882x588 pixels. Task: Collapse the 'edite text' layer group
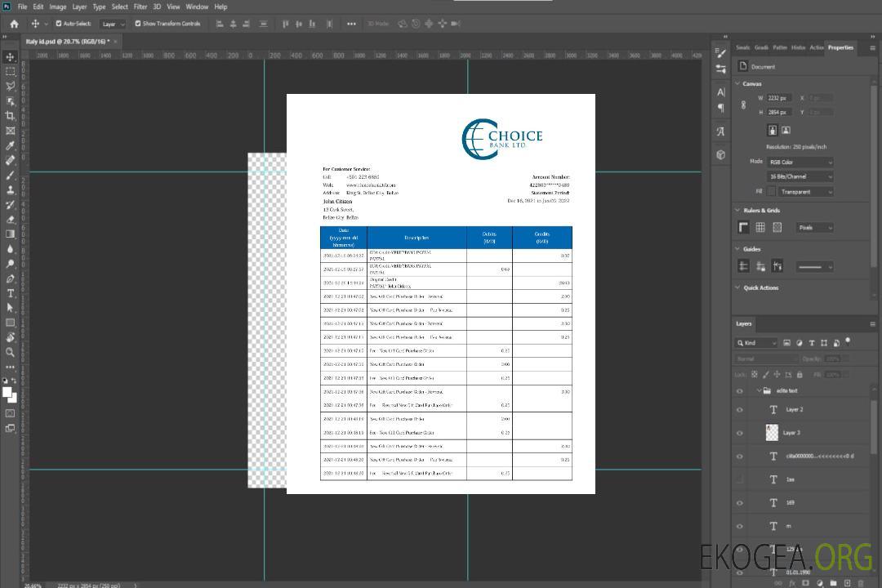tap(759, 390)
